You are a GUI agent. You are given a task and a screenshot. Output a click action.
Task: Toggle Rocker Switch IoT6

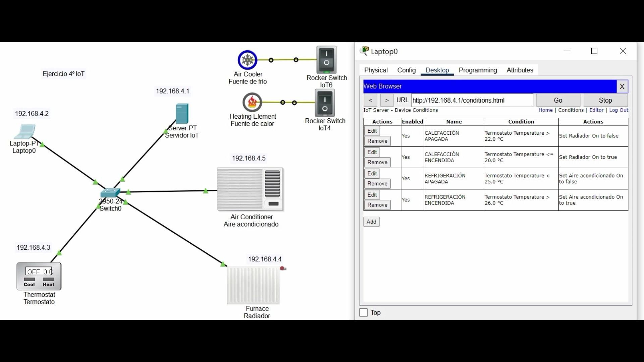[326, 60]
